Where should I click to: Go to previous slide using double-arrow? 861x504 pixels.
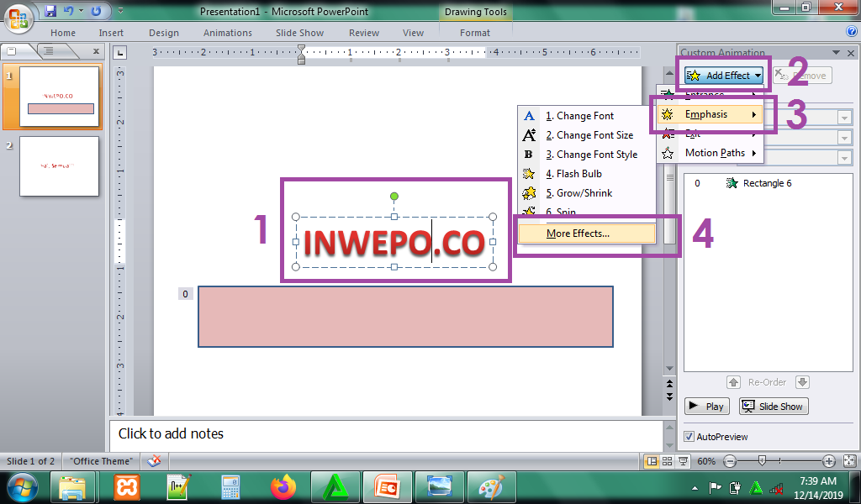click(x=669, y=383)
